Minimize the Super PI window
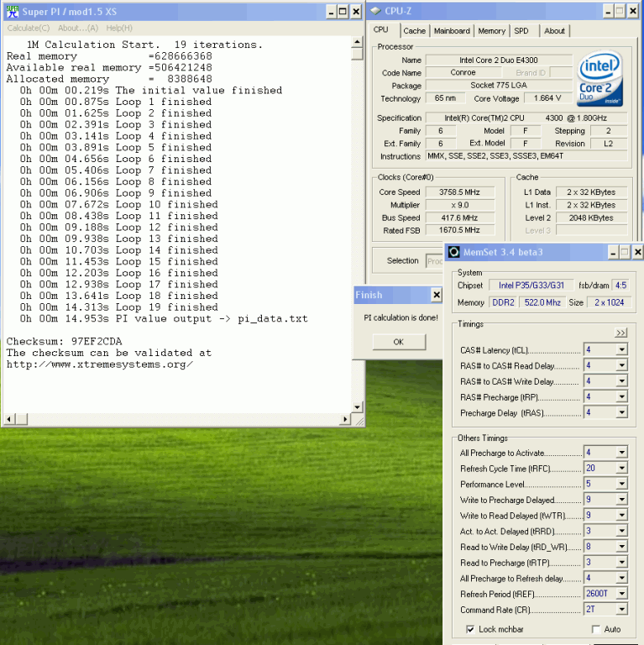 [x=331, y=12]
